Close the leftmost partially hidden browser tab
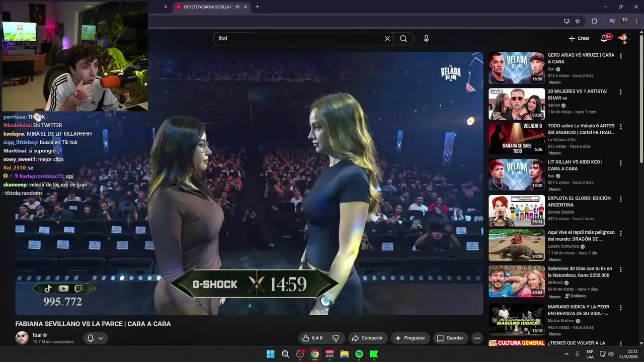Screen dimensions: 644x362 166,7
